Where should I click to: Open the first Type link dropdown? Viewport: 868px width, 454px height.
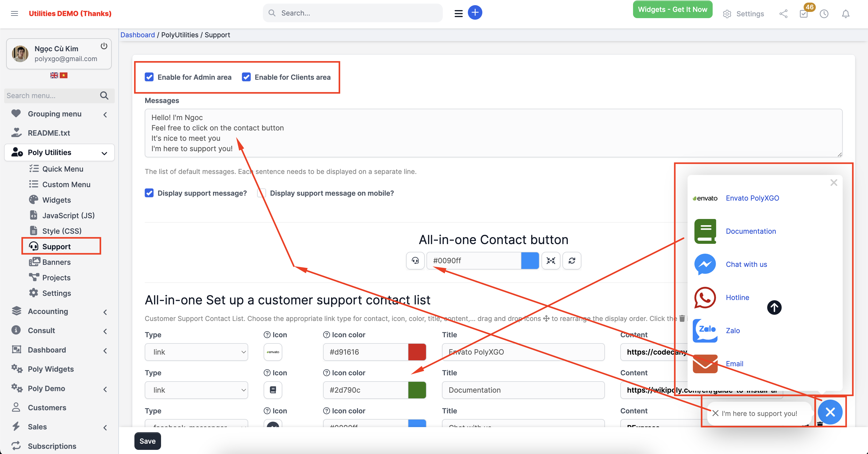tap(196, 352)
